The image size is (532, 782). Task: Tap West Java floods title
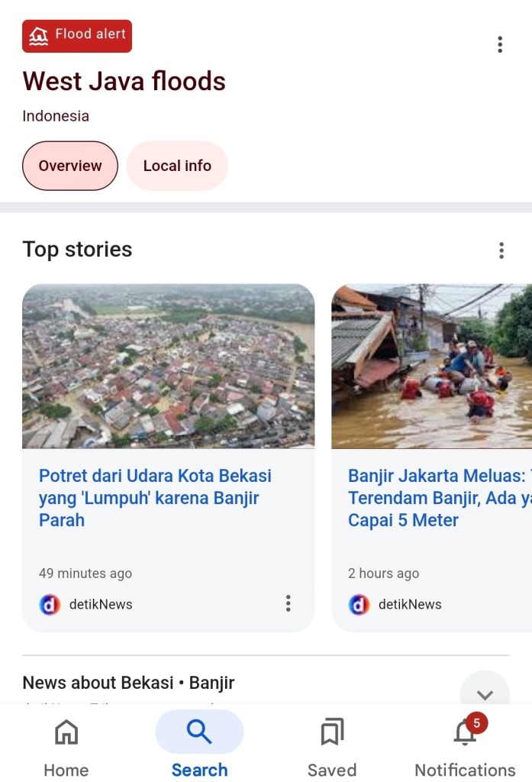[124, 81]
